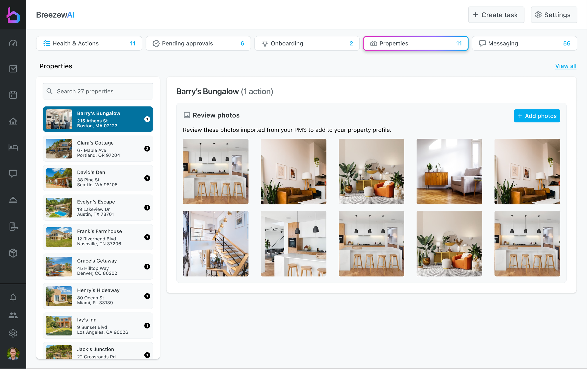This screenshot has width=588, height=371.
Task: Select the Properties tab
Action: point(416,43)
